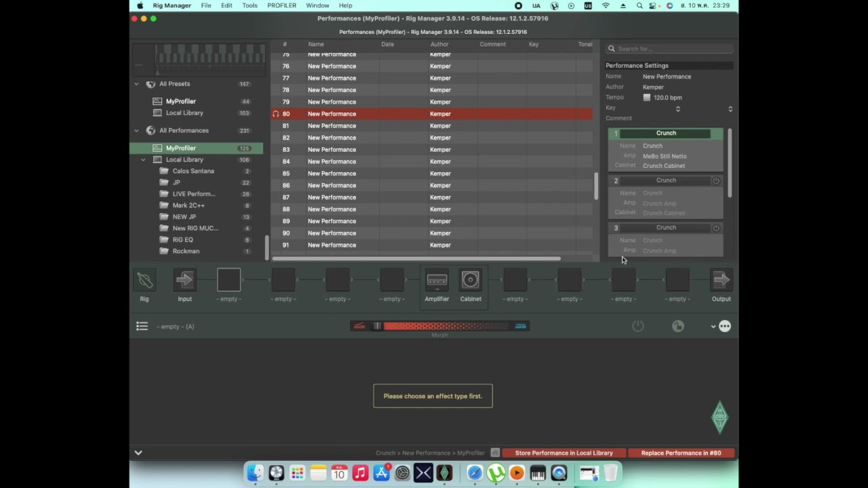Collapse the All Performances tree section

point(136,131)
